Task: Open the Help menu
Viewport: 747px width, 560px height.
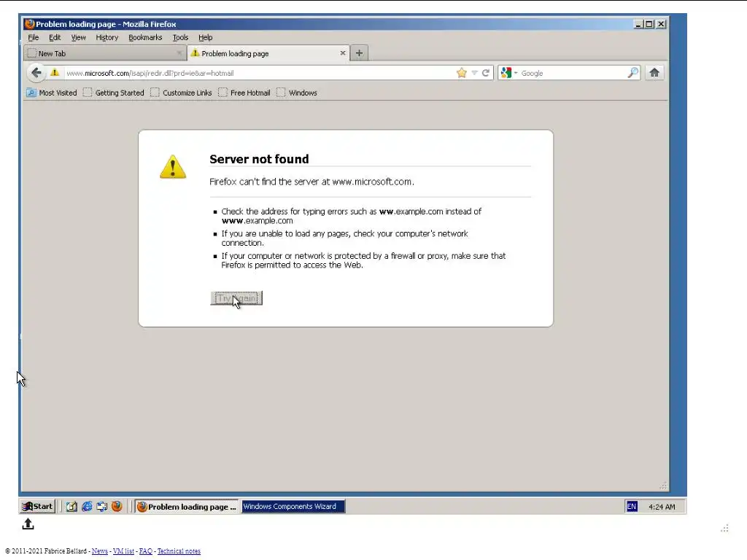Action: pyautogui.click(x=205, y=38)
